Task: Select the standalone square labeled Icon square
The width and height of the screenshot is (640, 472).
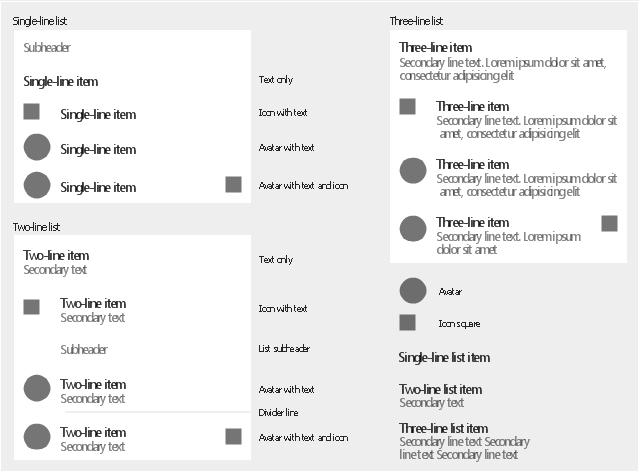Action: pyautogui.click(x=407, y=322)
